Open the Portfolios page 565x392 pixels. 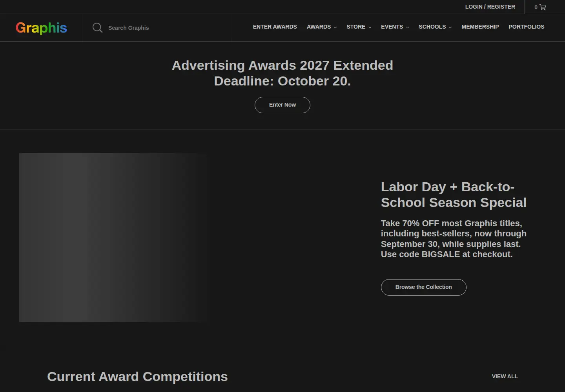[x=527, y=27]
